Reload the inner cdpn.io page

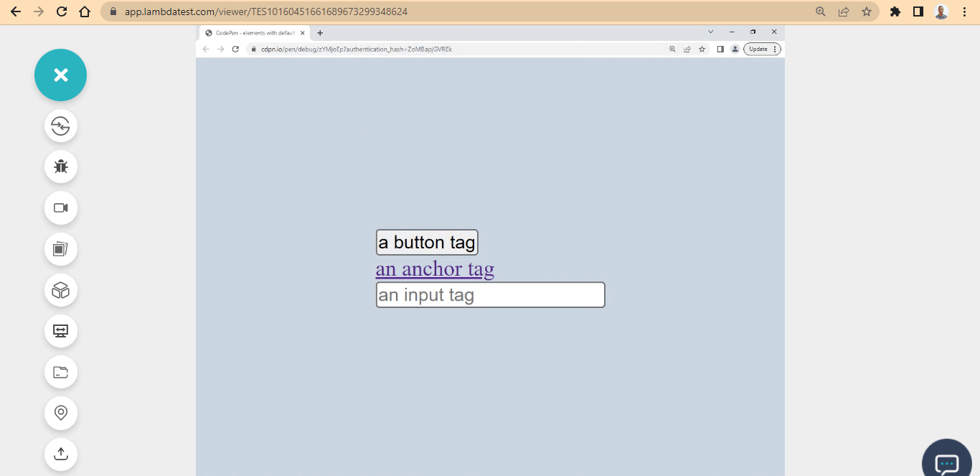235,49
